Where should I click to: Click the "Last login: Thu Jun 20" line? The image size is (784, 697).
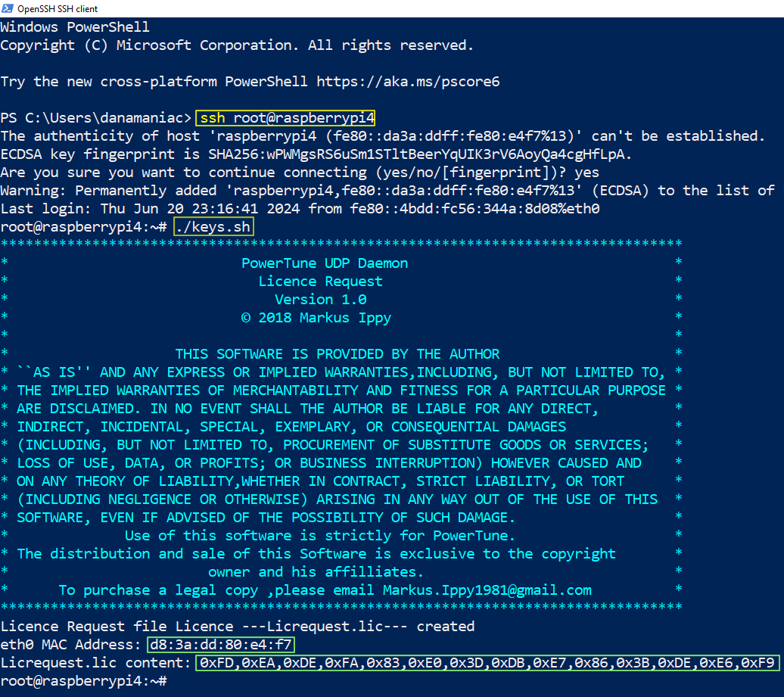(x=300, y=209)
